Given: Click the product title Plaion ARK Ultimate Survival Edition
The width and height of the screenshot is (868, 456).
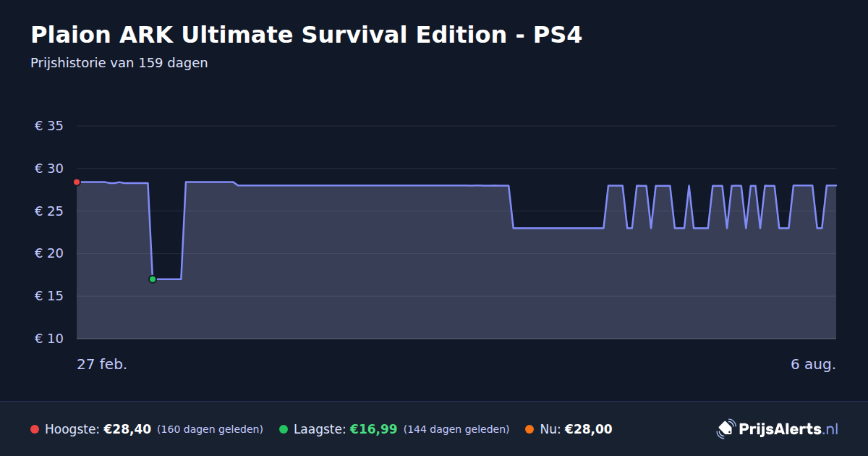Looking at the screenshot, I should point(306,34).
